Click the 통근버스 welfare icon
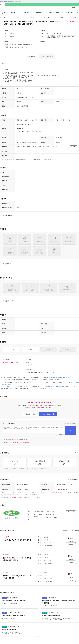Screen dimensions: 79x644 pyautogui.click(x=10, y=239)
